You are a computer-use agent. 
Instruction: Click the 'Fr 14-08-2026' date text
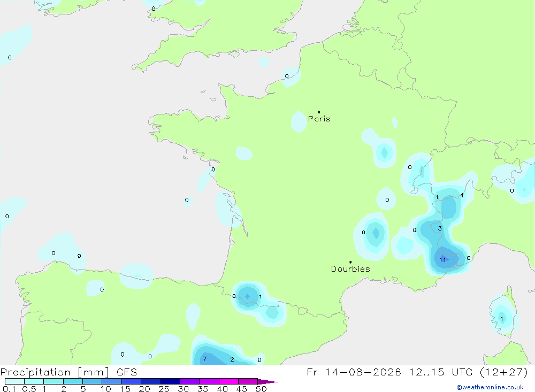pyautogui.click(x=354, y=372)
